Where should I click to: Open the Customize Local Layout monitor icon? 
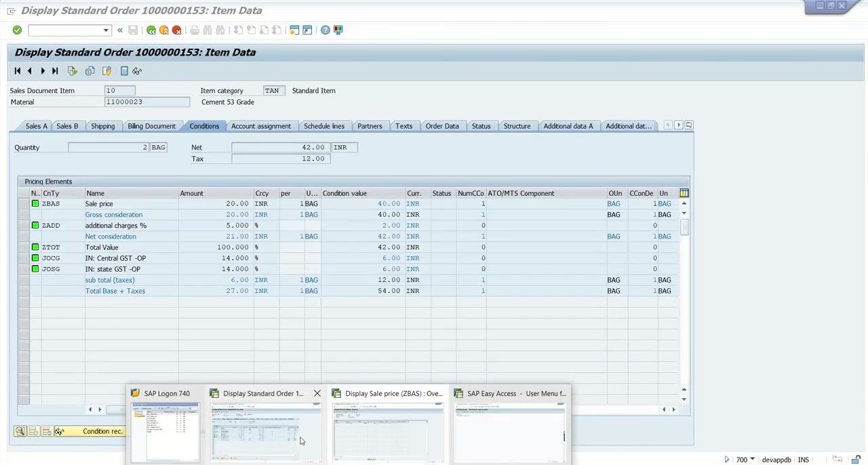tap(338, 30)
